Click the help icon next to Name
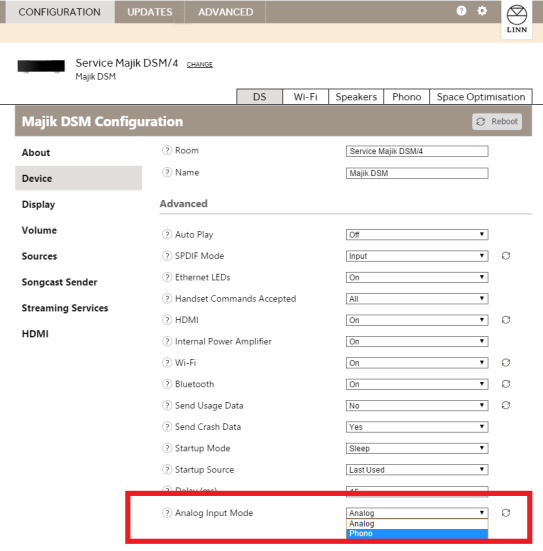543x551 pixels. (167, 173)
